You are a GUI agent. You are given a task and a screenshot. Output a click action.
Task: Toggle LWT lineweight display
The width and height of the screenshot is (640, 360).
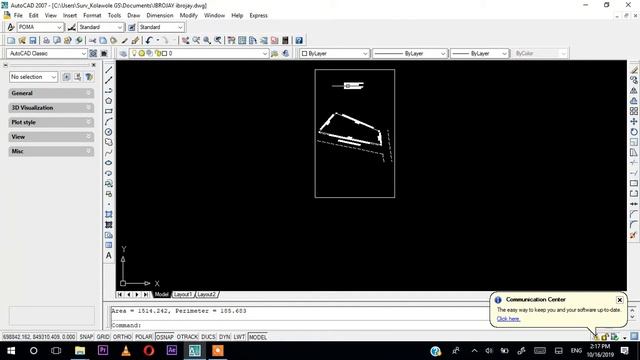click(x=239, y=337)
